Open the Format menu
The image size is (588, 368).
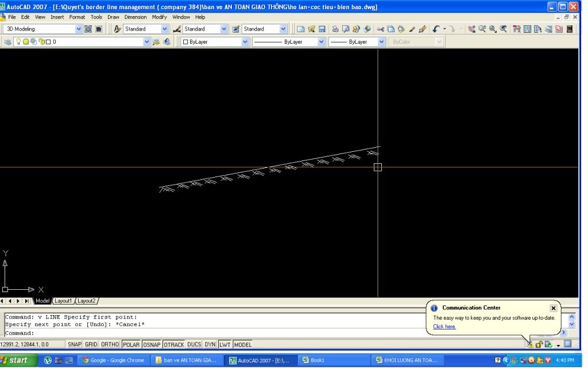78,17
